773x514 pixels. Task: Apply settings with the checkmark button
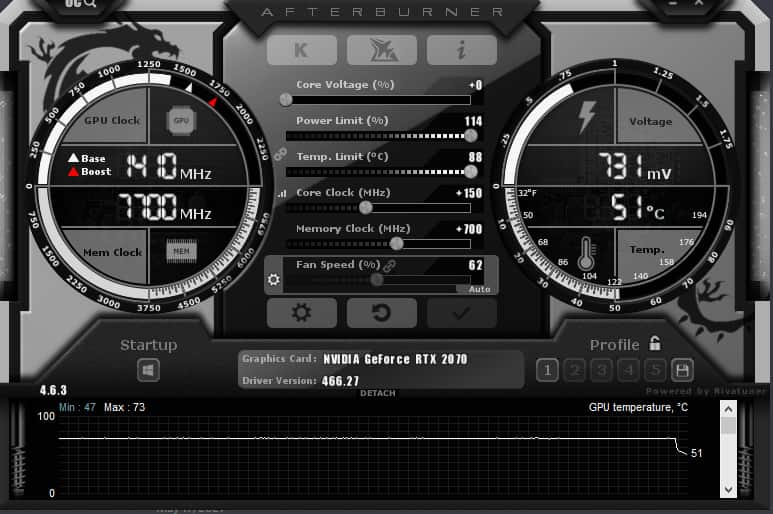[462, 312]
